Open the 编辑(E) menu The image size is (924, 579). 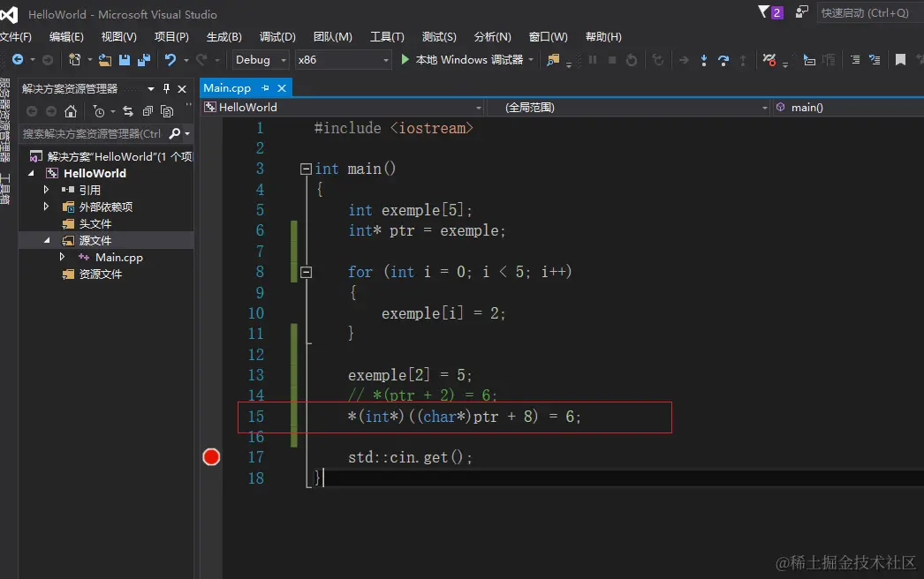66,36
